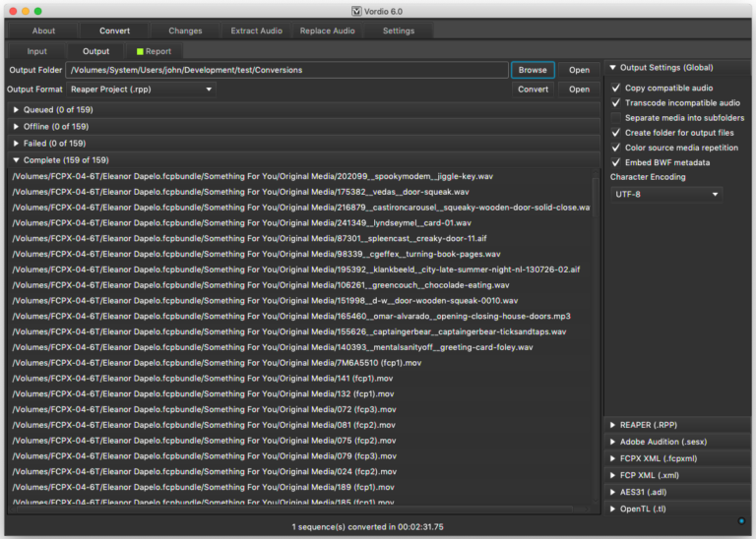This screenshot has width=756, height=539.
Task: Enable Separate media into subfolders
Action: click(x=616, y=117)
